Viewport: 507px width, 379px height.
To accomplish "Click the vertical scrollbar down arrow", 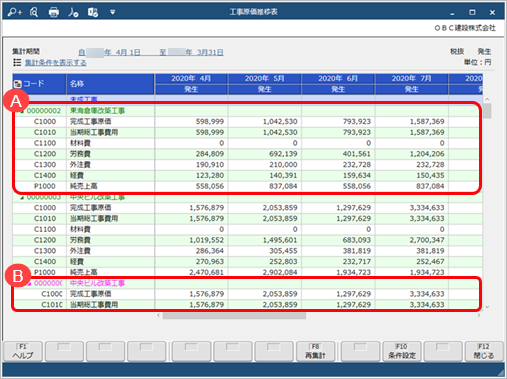I will click(487, 307).
